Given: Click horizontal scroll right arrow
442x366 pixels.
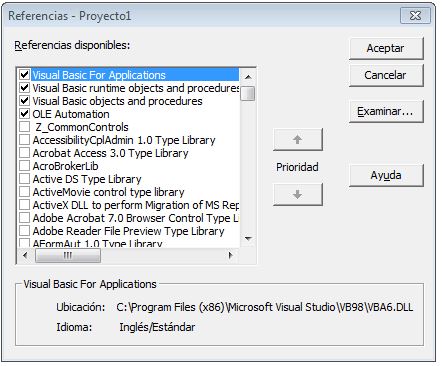Looking at the screenshot, I should (230, 256).
